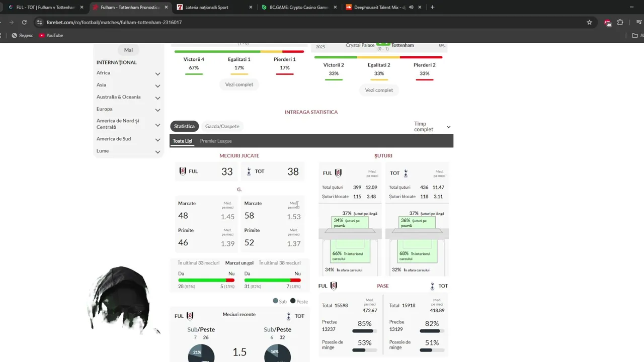The image size is (644, 362).
Task: Click Tottenham crest in Pase section
Action: click(432, 286)
